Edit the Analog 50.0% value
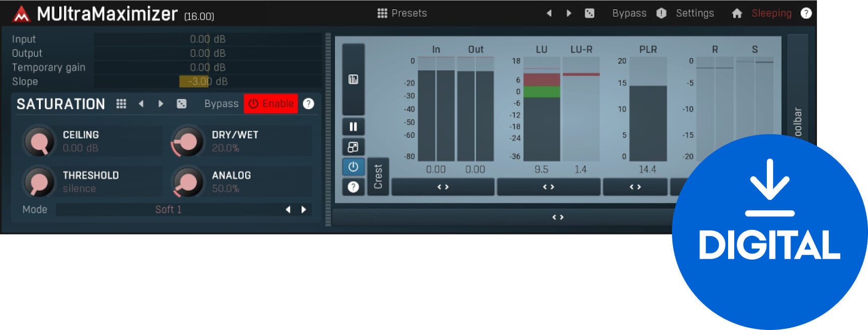 (225, 189)
